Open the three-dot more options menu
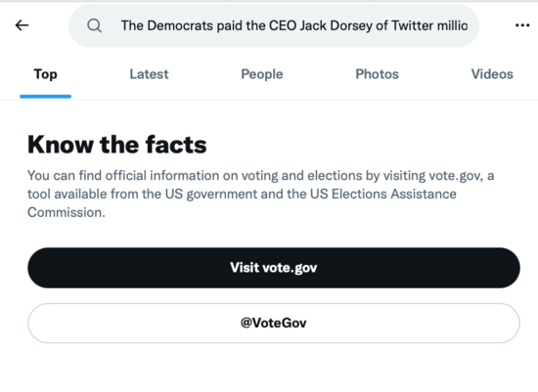The image size is (538, 392). (x=522, y=25)
